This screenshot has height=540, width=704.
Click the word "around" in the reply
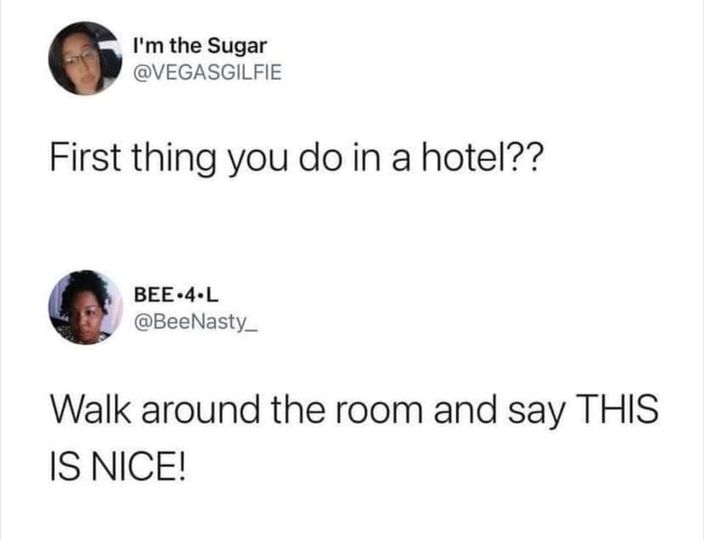tap(201, 408)
